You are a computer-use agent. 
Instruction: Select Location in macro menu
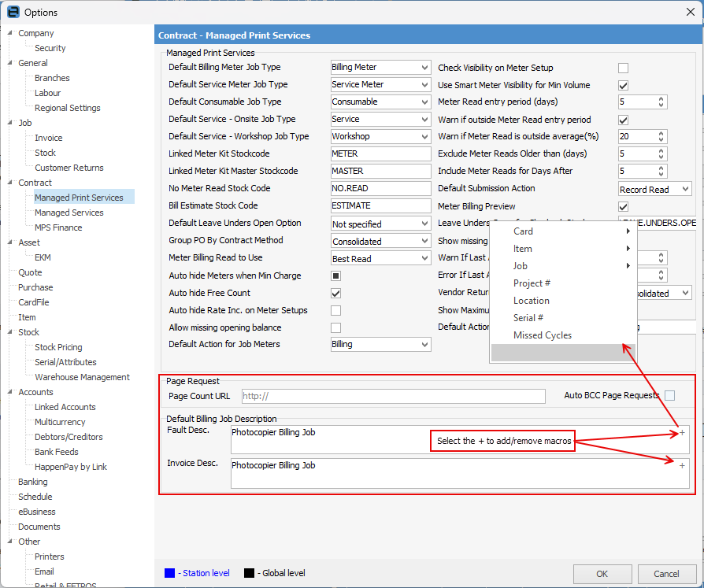(x=531, y=301)
